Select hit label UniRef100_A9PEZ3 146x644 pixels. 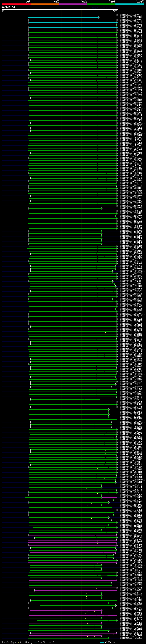pos(131,53)
